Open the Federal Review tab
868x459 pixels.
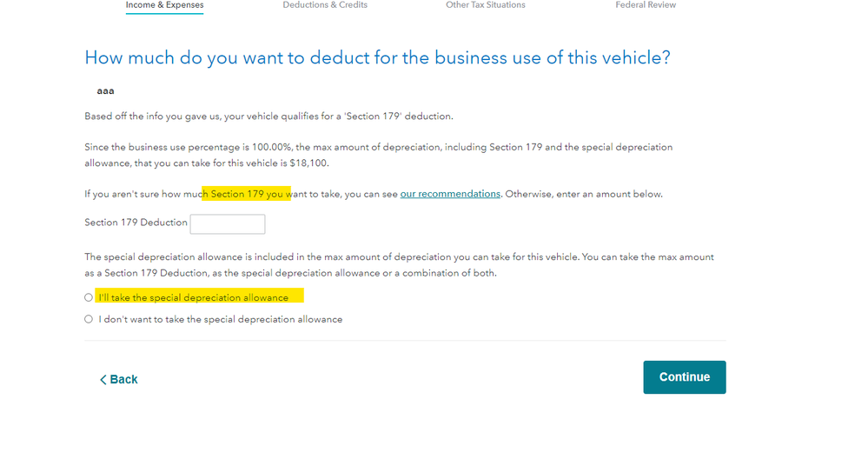pos(646,5)
